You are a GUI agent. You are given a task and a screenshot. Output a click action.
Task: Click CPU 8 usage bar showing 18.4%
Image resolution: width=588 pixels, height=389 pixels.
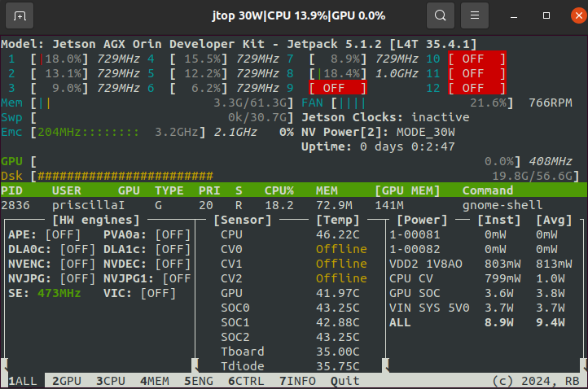tap(337, 73)
